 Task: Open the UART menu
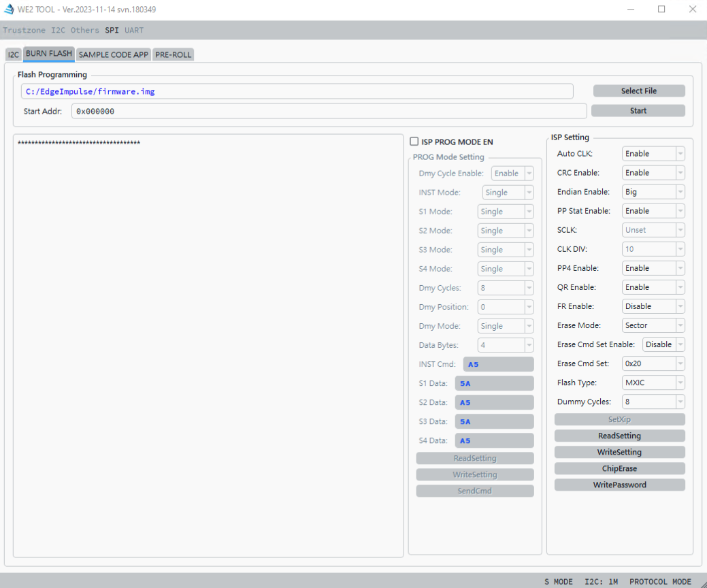pyautogui.click(x=134, y=30)
